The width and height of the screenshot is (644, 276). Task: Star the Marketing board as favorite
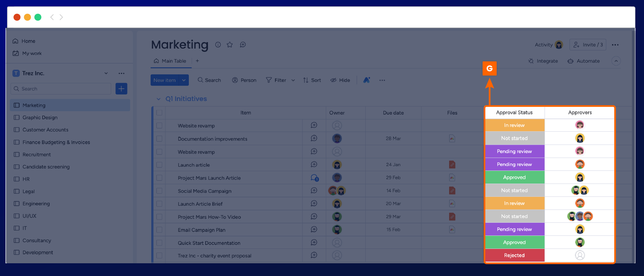coord(230,45)
